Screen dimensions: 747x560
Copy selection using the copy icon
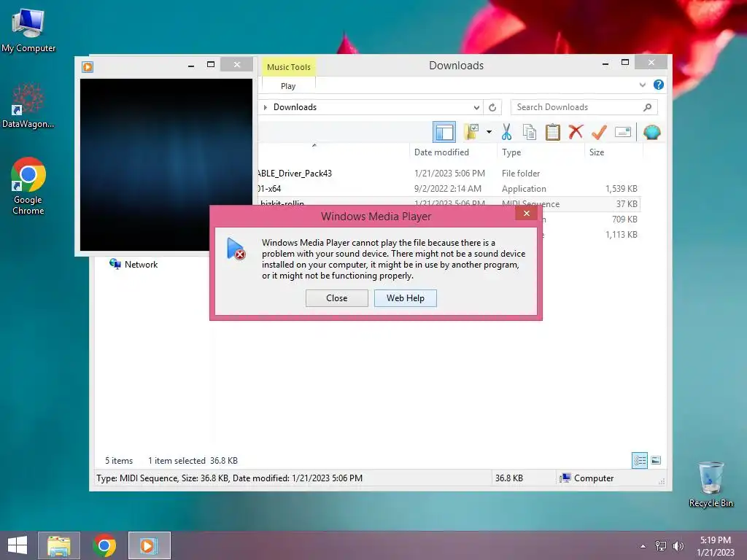(530, 132)
